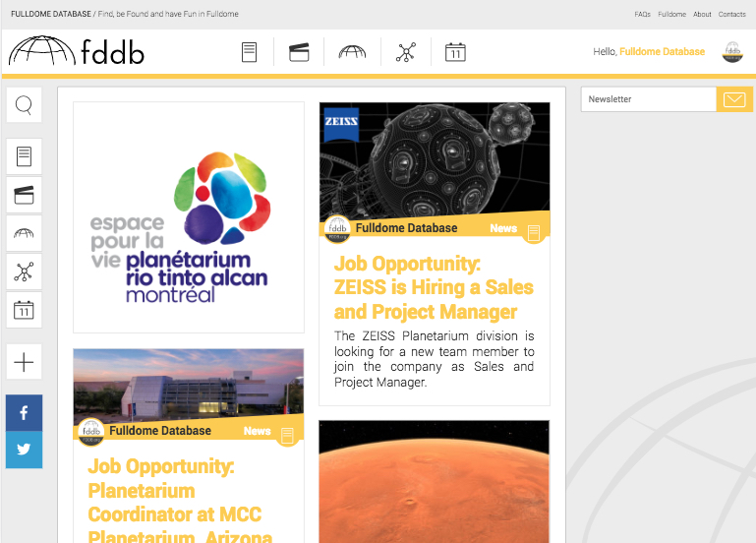The height and width of the screenshot is (543, 756).
Task: Open the Mars planet image card
Action: (434, 482)
